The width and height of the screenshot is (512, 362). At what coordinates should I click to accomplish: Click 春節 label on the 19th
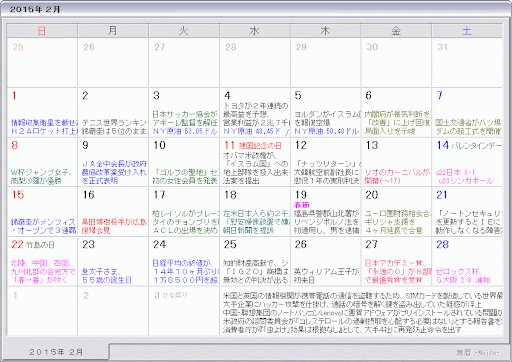[302, 205]
